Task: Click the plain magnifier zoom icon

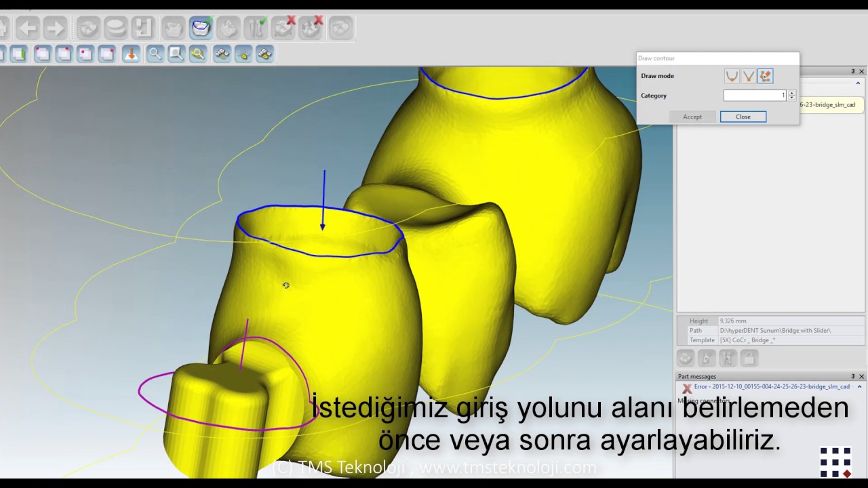Action: click(155, 54)
